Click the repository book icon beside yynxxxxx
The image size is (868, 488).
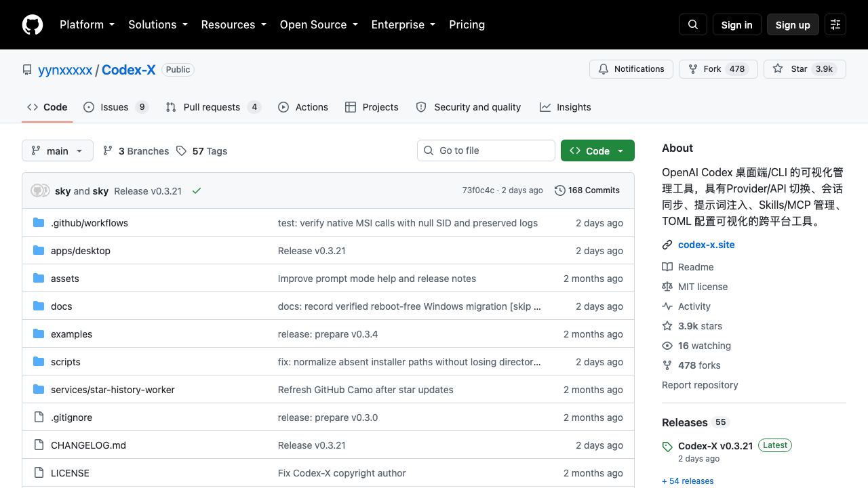pyautogui.click(x=27, y=70)
